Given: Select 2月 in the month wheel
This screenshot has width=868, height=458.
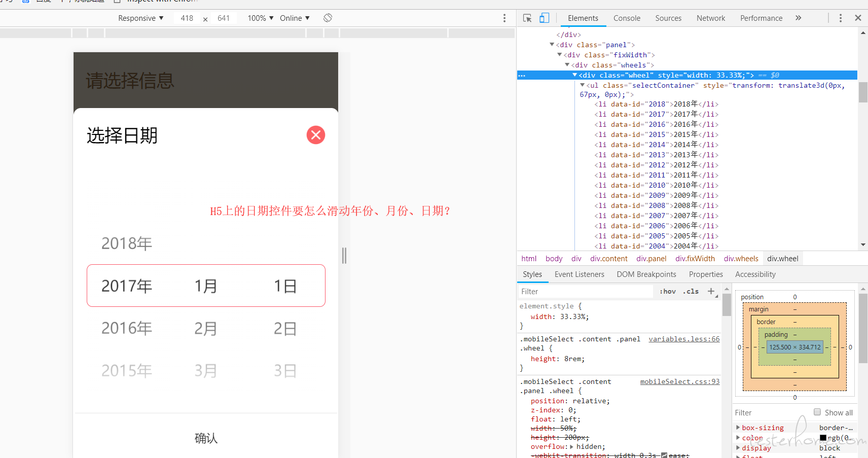Looking at the screenshot, I should pos(206,329).
